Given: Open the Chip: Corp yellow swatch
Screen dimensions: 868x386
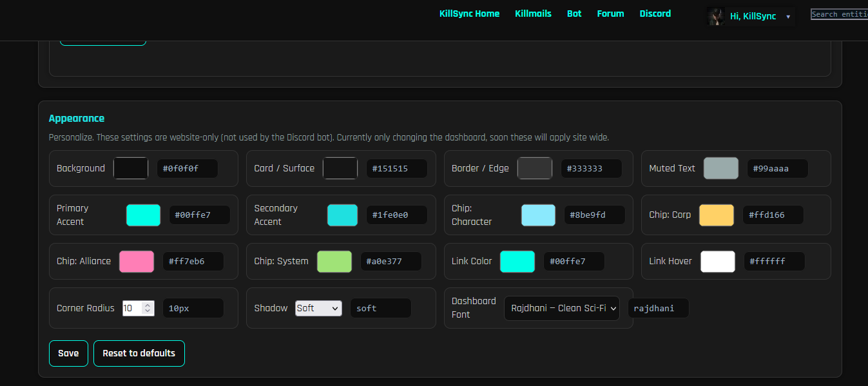Looking at the screenshot, I should 716,215.
